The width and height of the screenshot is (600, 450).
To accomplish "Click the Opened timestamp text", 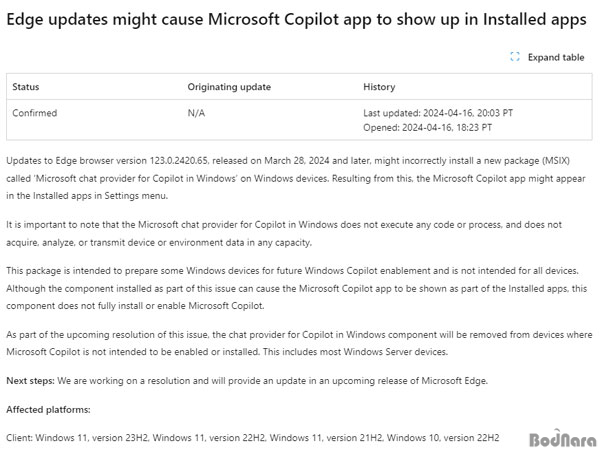I will (427, 127).
